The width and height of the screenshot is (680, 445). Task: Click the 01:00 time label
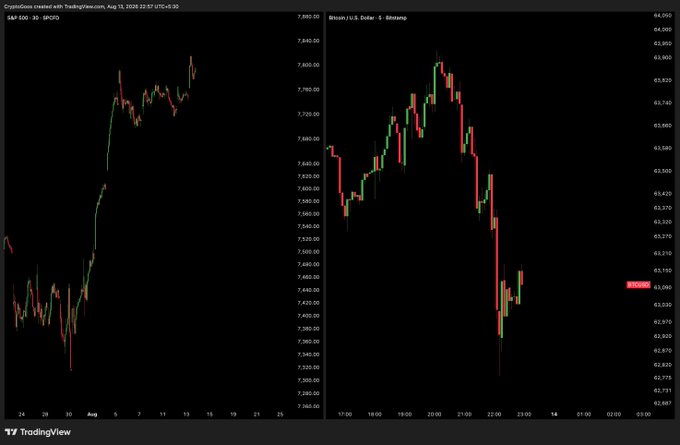point(584,414)
